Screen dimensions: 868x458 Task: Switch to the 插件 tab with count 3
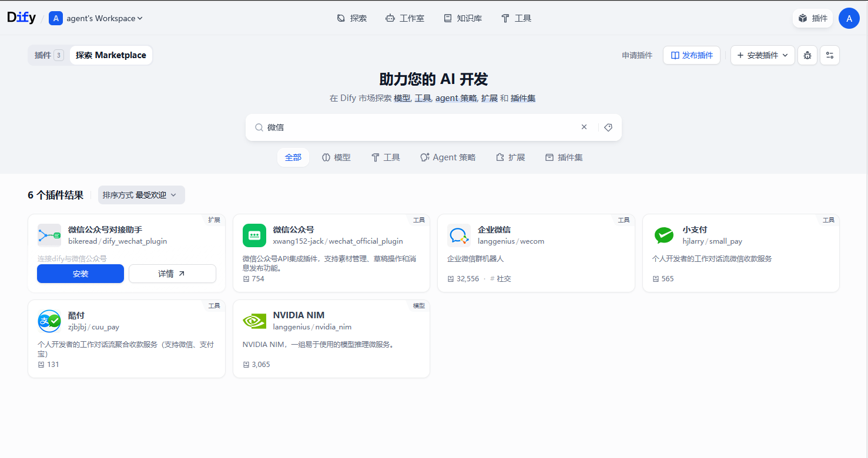(49, 55)
